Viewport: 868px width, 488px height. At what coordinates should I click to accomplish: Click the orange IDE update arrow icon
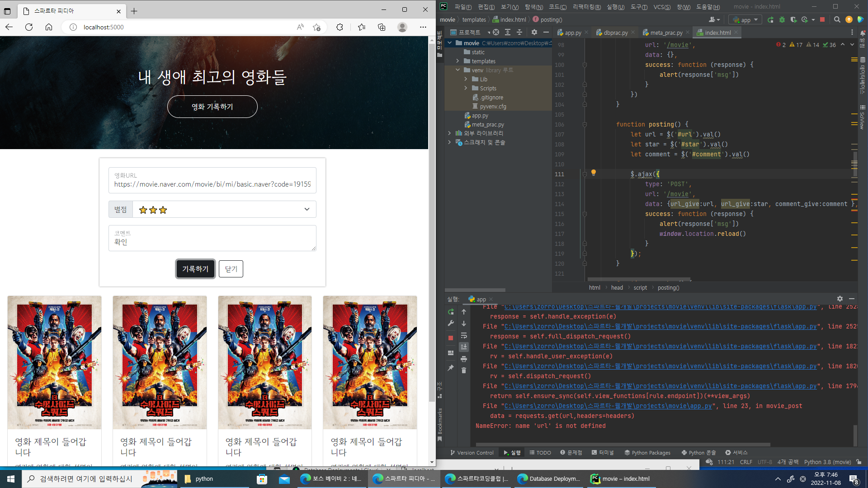coord(849,20)
